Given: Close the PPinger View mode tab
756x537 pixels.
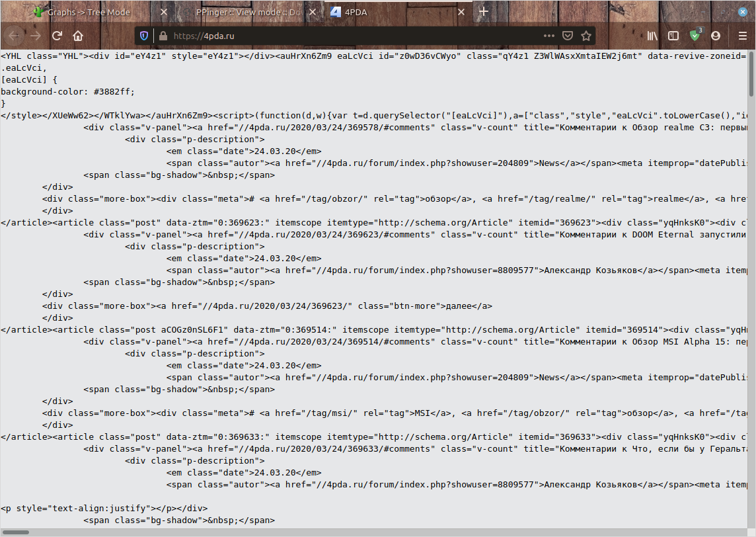Looking at the screenshot, I should (x=313, y=12).
